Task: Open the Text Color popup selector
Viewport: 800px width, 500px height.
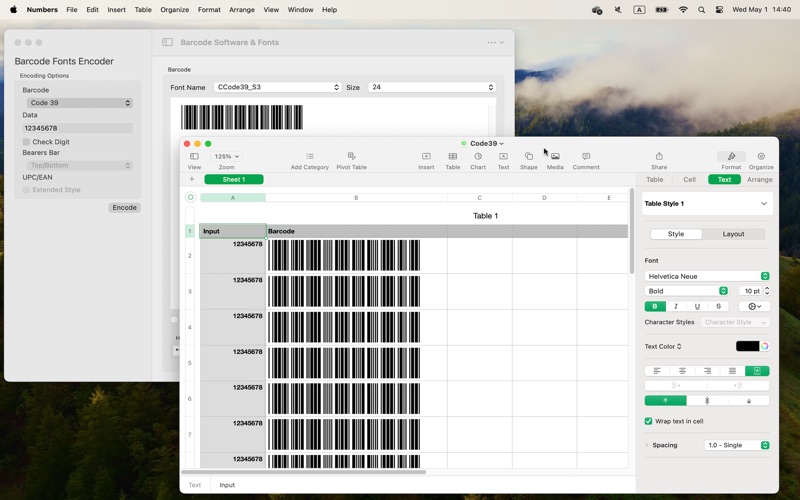Action: [663, 346]
